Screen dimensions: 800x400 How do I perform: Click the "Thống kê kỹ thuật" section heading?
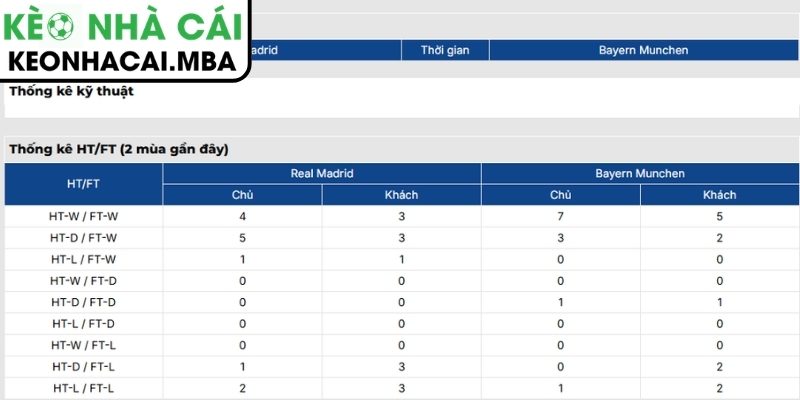click(x=71, y=91)
